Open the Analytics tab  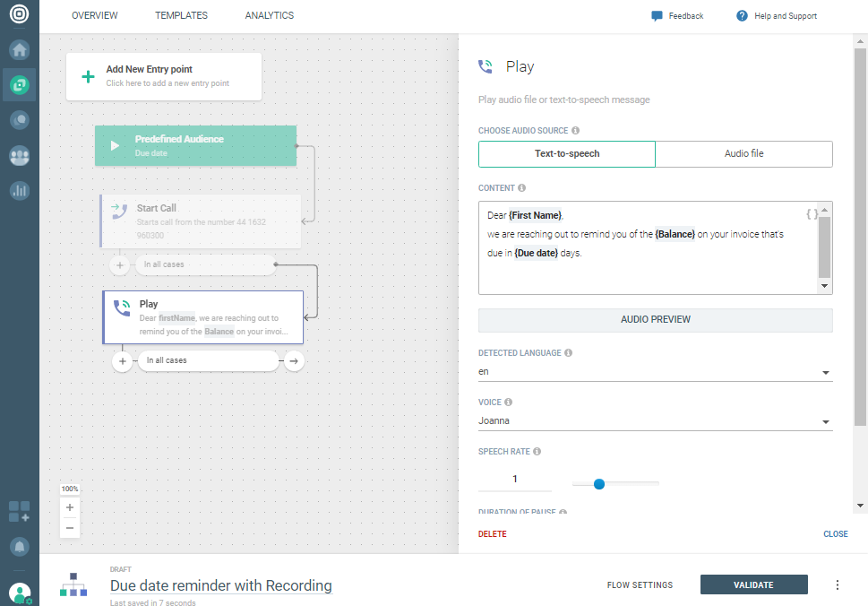[x=269, y=16]
